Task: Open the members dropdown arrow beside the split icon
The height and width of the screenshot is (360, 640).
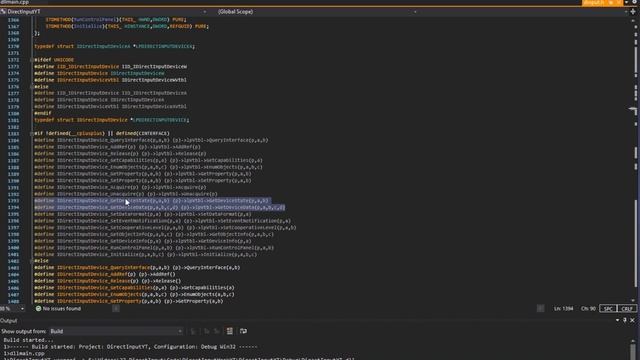Action: coord(626,12)
